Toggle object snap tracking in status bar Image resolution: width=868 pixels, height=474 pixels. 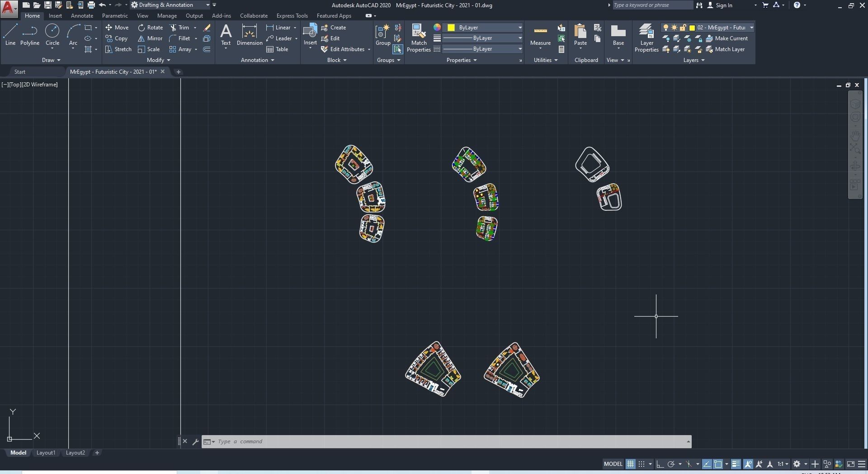pos(707,464)
